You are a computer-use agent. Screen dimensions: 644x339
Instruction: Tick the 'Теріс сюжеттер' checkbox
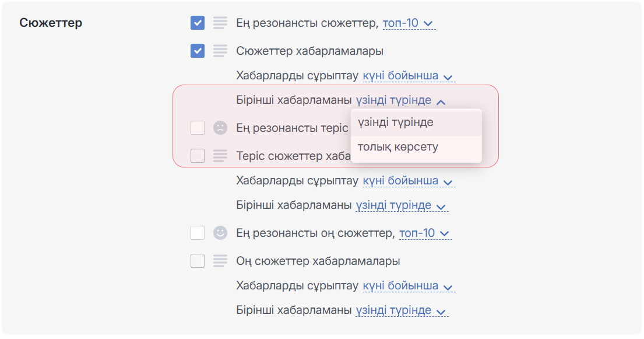coord(198,156)
